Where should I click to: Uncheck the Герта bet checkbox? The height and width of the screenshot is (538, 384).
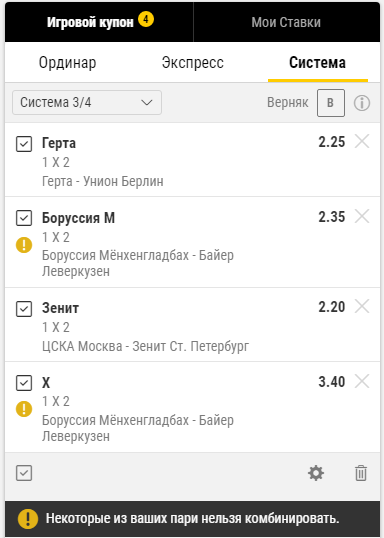click(24, 143)
